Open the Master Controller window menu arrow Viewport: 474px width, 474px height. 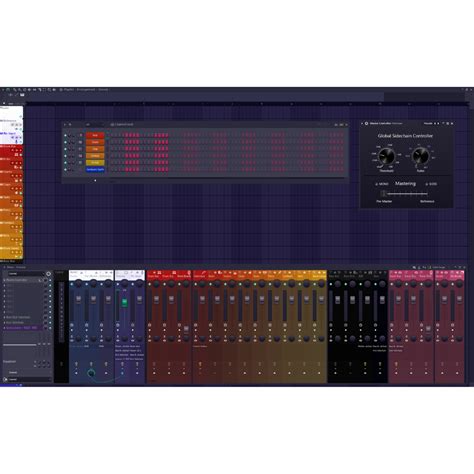coord(362,123)
